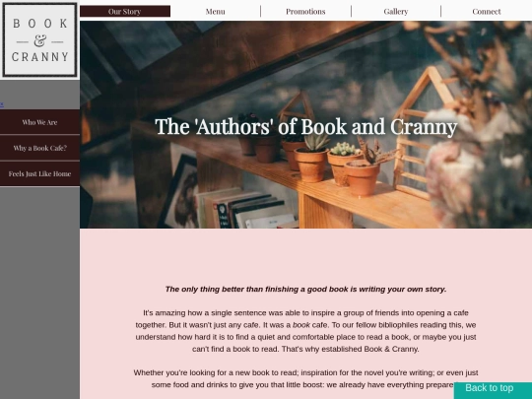The width and height of the screenshot is (532, 399).
Task: Click the 'Authors' of Book and Cranny heading
Action: pos(306,126)
